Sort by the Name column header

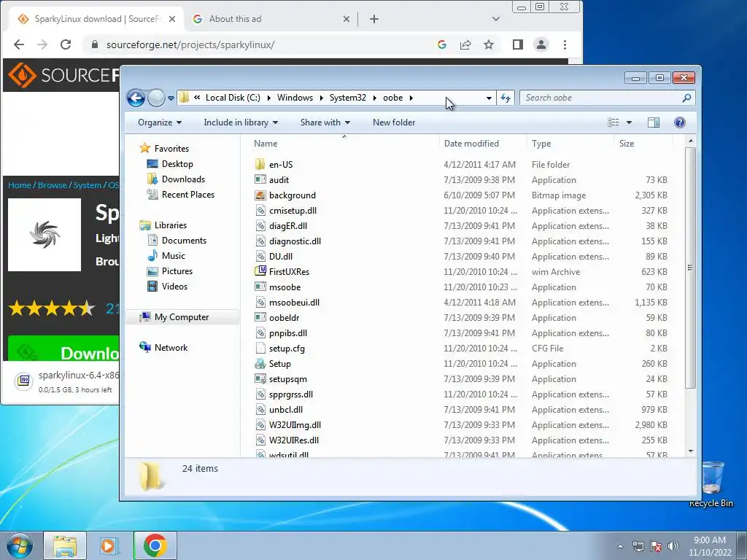(266, 144)
